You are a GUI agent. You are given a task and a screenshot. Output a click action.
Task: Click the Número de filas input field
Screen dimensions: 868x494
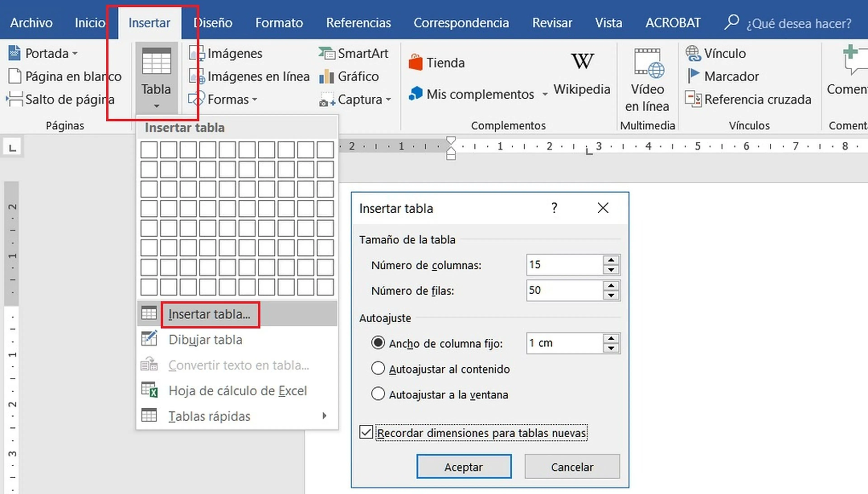(565, 290)
